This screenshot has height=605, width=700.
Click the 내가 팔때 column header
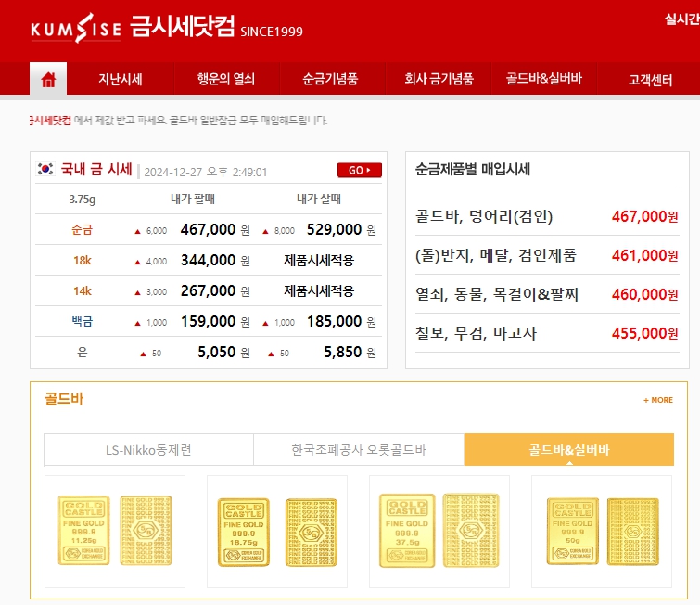click(193, 199)
